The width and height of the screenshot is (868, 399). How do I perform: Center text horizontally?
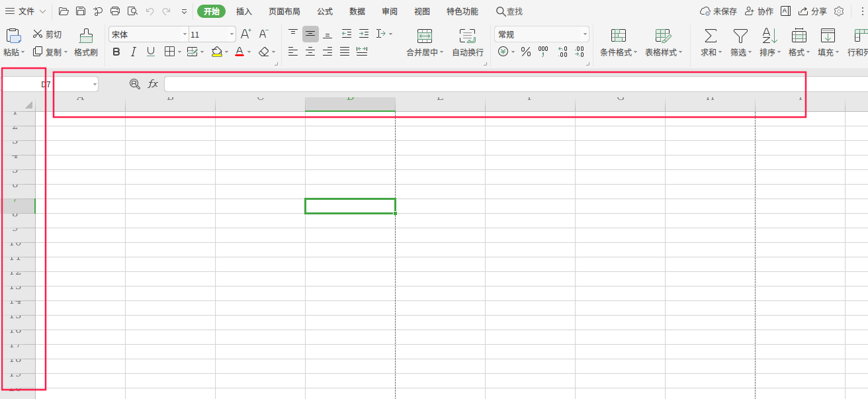click(310, 52)
